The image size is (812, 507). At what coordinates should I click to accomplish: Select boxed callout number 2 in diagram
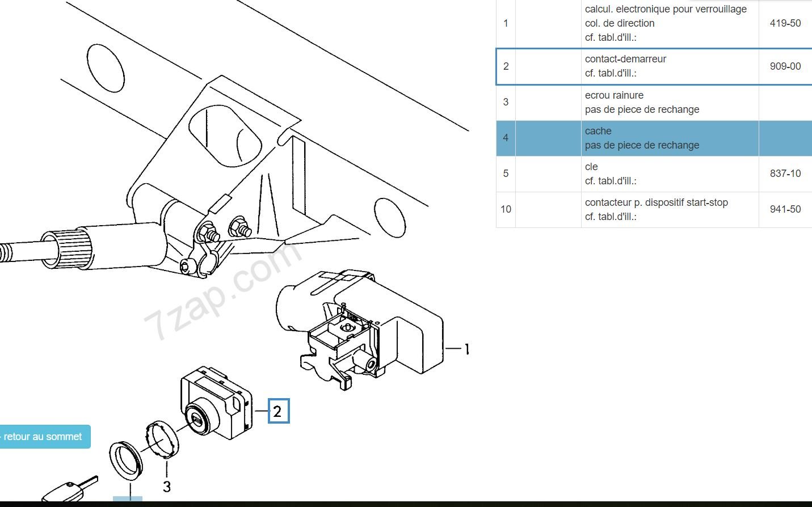[277, 411]
